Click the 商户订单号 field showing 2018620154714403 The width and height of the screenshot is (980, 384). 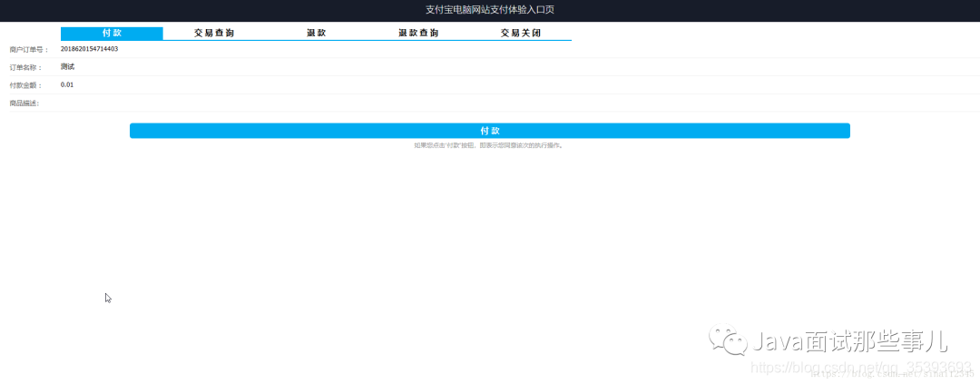tap(520, 49)
